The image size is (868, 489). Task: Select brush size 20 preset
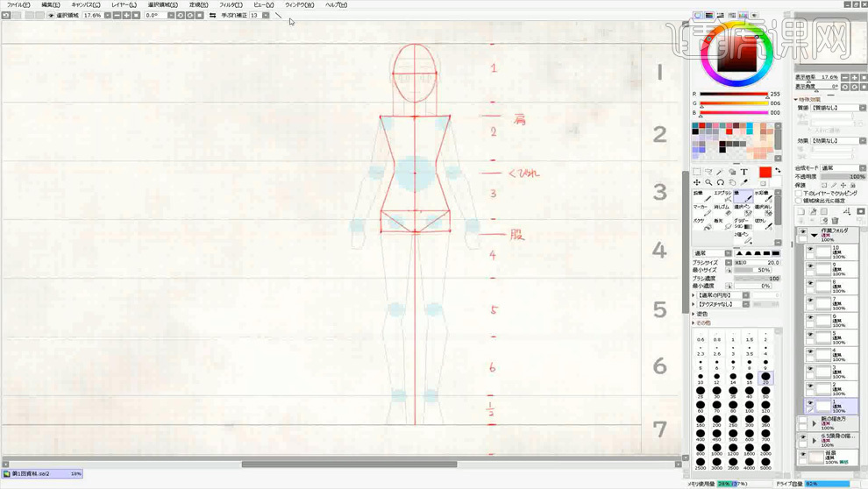click(765, 379)
